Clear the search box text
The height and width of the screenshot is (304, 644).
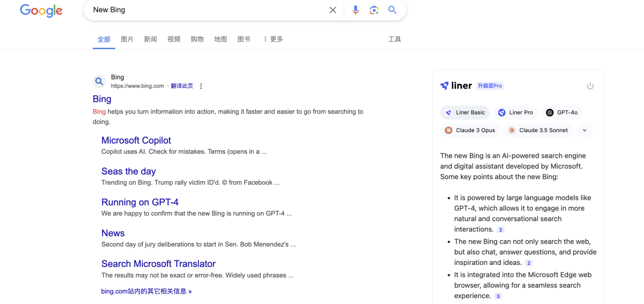pyautogui.click(x=332, y=10)
